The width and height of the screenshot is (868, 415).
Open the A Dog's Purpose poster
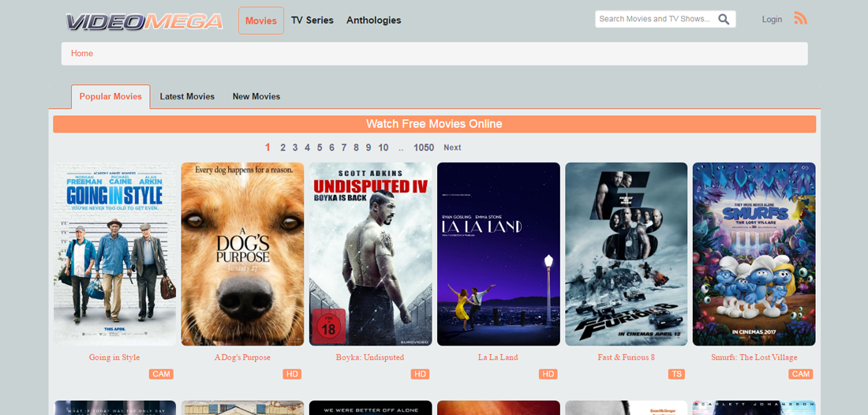tap(242, 254)
